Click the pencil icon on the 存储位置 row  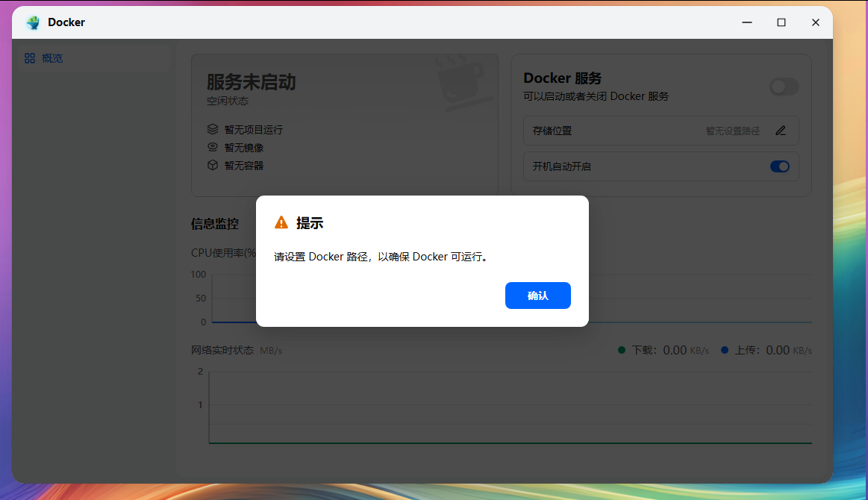click(781, 130)
